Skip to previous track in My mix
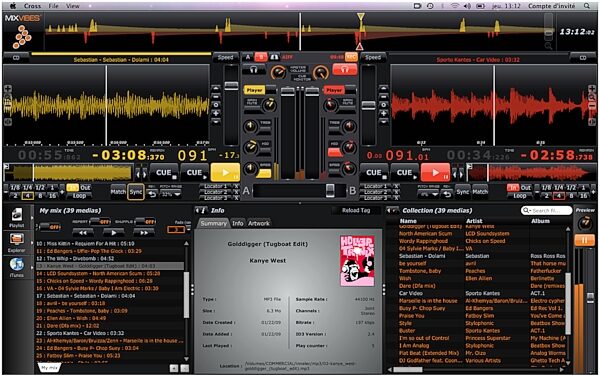This screenshot has width=600, height=375. coord(82,232)
